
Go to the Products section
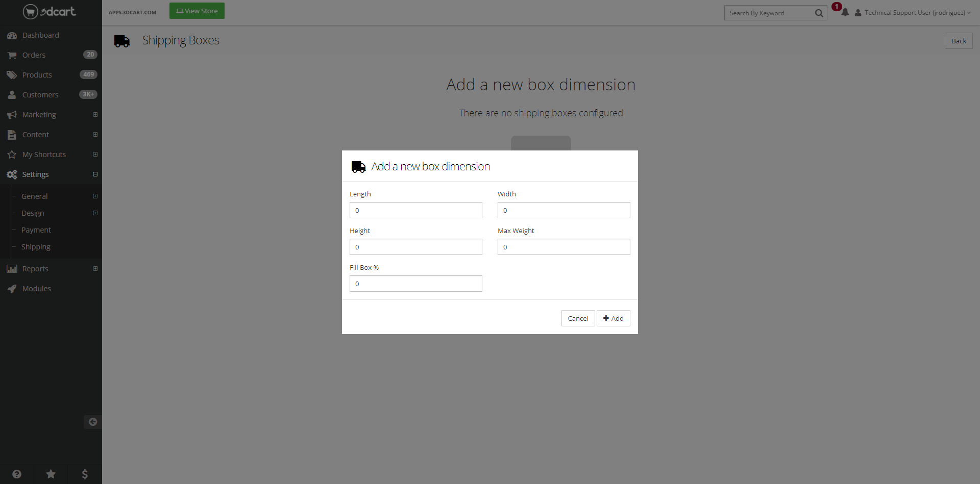[37, 75]
